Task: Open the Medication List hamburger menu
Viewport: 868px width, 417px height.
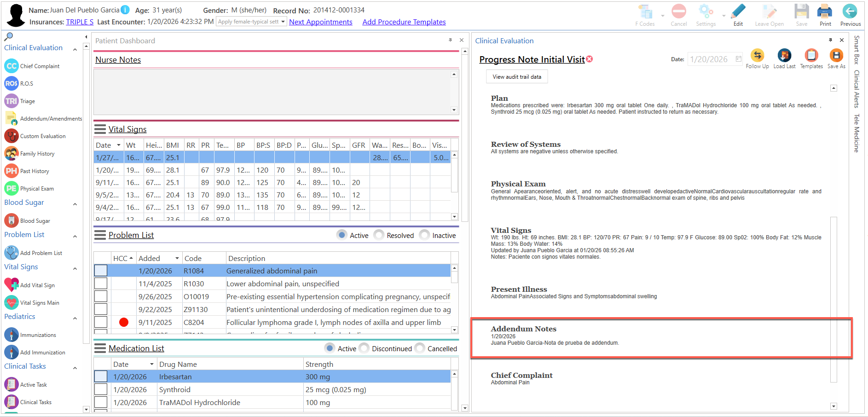Action: [x=100, y=348]
